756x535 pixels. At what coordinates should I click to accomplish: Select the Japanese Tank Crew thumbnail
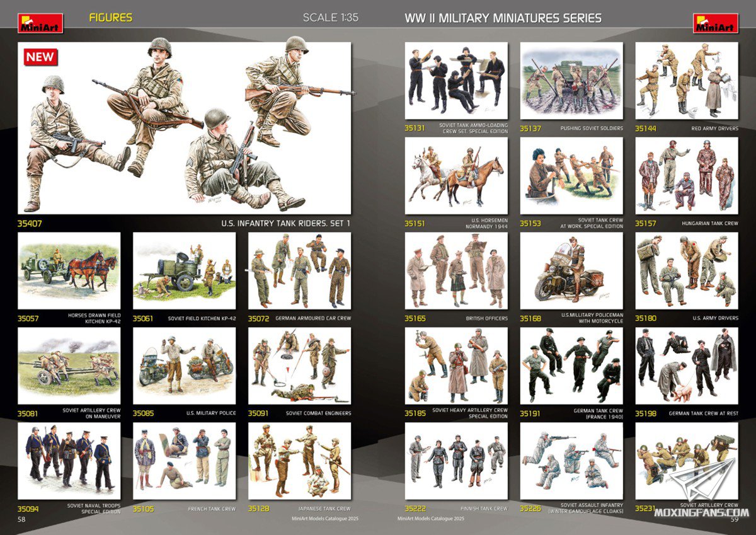tap(299, 461)
